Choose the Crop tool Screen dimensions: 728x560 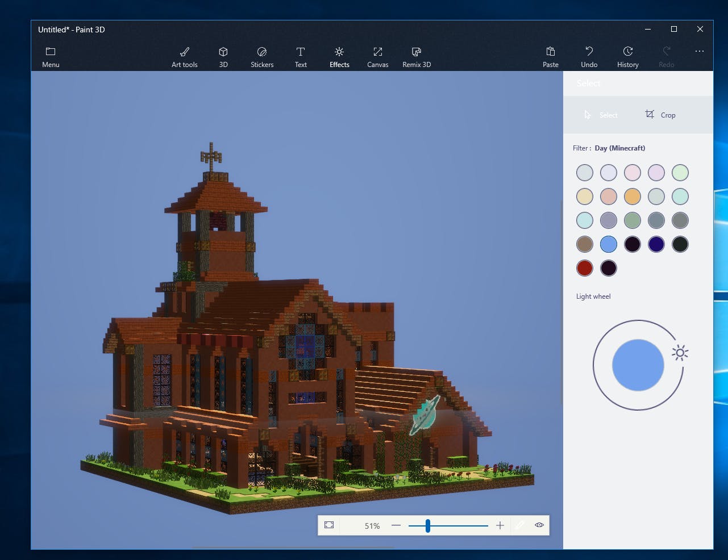660,115
